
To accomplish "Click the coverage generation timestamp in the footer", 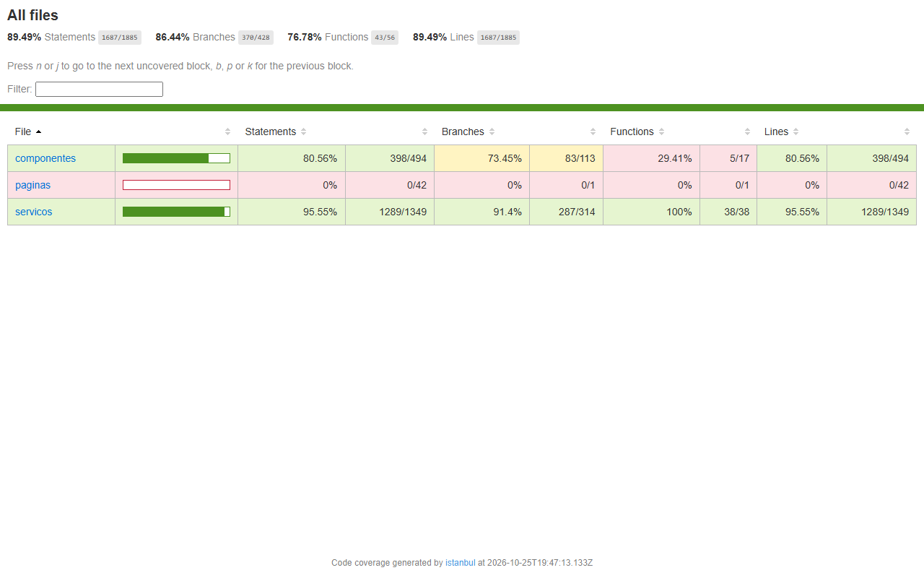I will pos(540,563).
